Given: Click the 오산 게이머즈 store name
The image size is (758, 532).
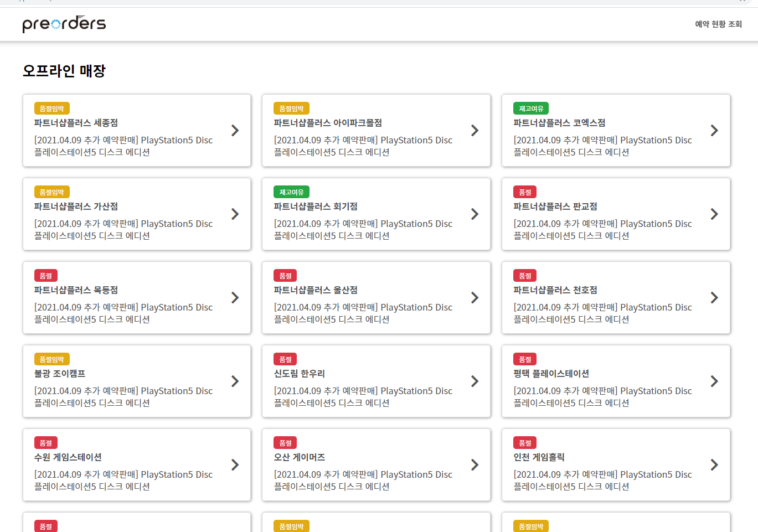Looking at the screenshot, I should coord(300,457).
